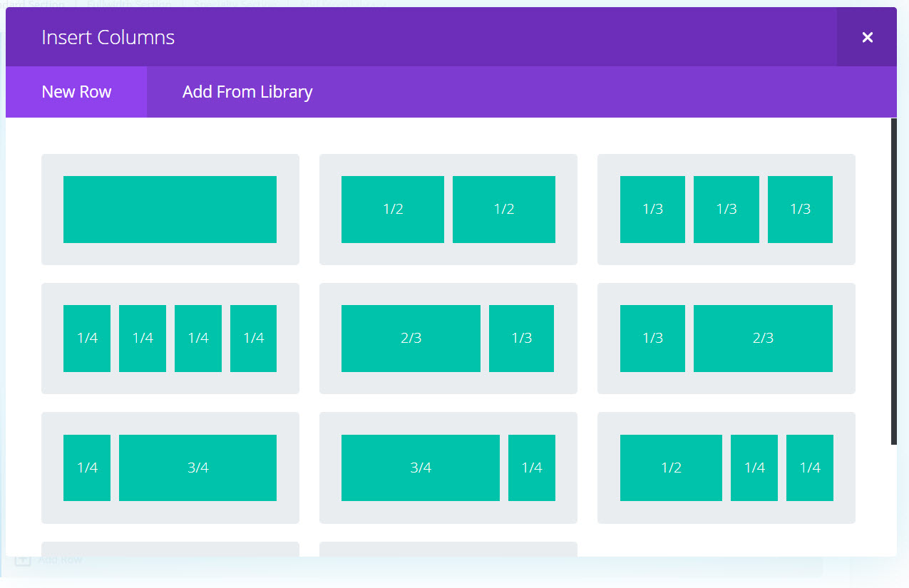Choose the 1/2 1/2 two-column layout
Image resolution: width=909 pixels, height=588 pixels.
point(448,210)
